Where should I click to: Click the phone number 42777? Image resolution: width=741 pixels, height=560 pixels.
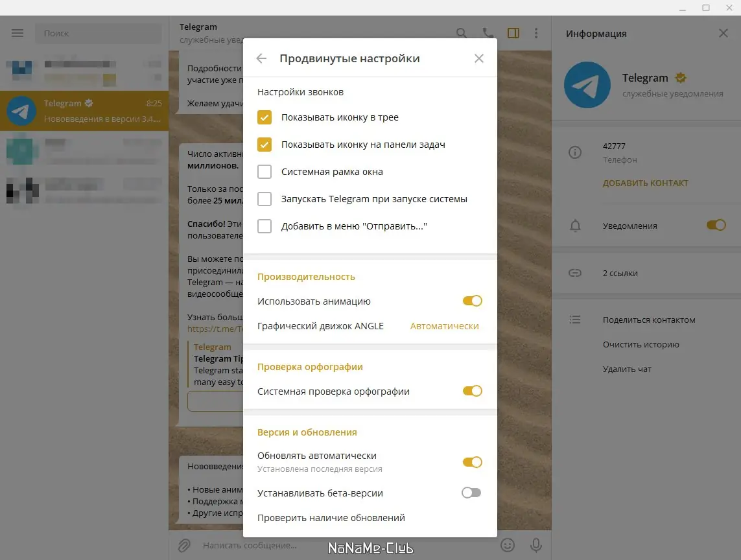tap(614, 146)
